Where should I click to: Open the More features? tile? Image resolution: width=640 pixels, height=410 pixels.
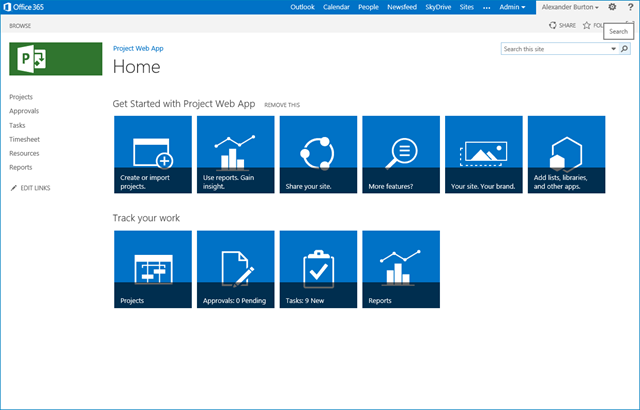tap(401, 154)
